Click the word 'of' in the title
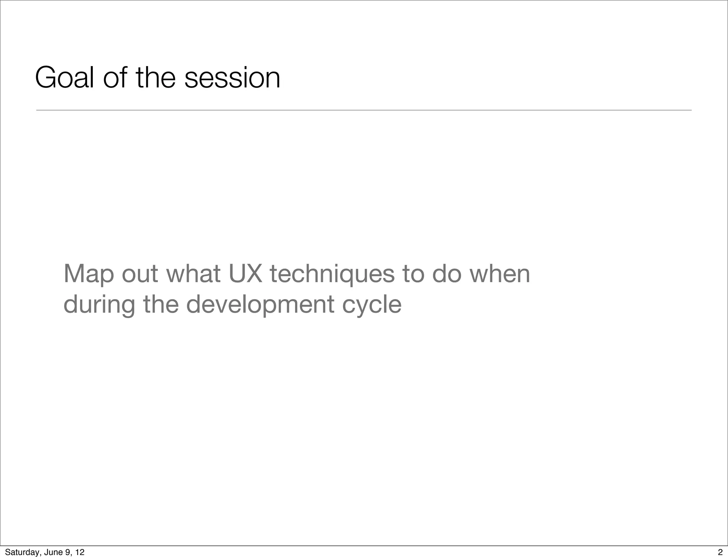The height and width of the screenshot is (560, 728). click(115, 77)
